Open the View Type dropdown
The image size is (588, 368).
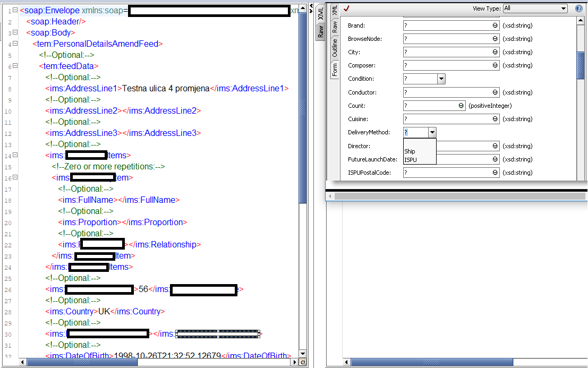click(x=535, y=8)
